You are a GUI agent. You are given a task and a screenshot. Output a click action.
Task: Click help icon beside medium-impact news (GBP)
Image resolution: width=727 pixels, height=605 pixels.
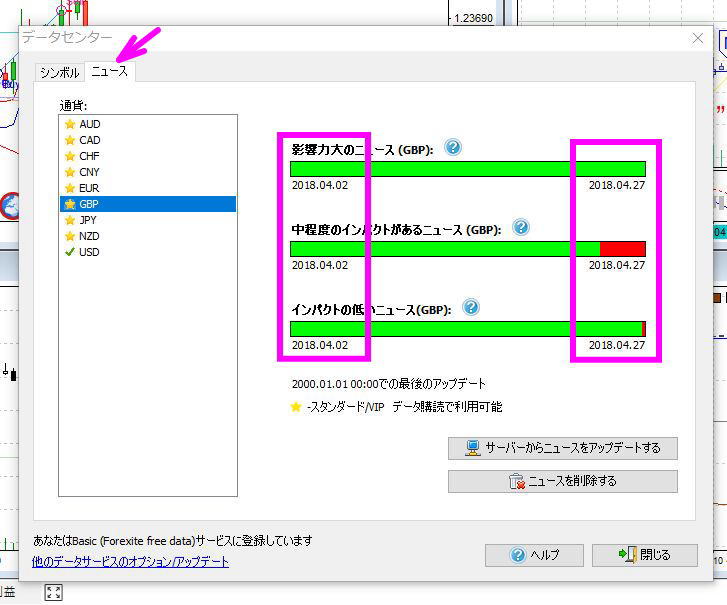(x=520, y=228)
